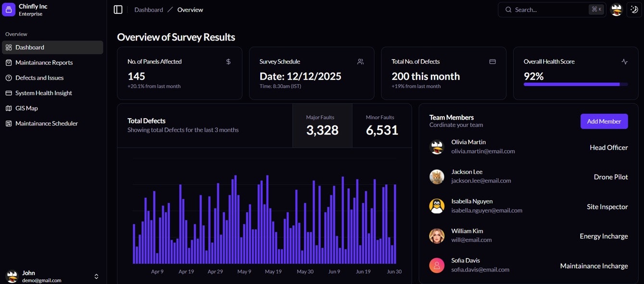Image resolution: width=644 pixels, height=284 pixels.
Task: Toggle the sidebar panel icon
Action: [118, 10]
